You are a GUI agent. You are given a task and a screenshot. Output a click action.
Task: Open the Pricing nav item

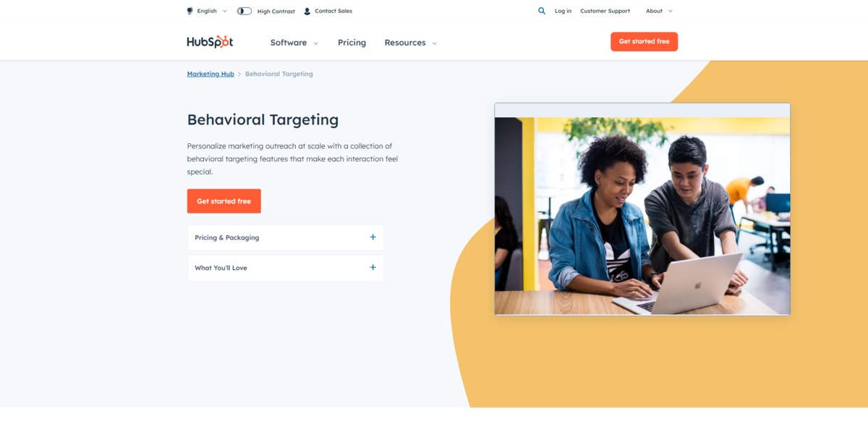click(x=352, y=43)
